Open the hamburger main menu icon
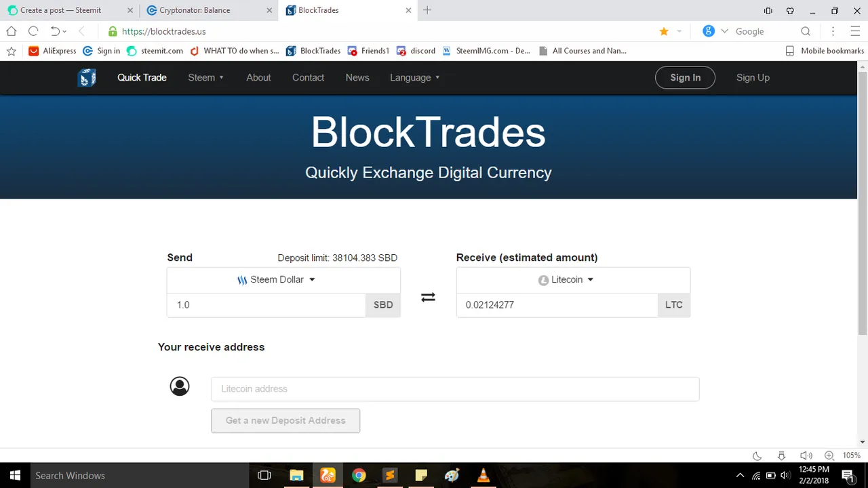Image resolution: width=868 pixels, height=488 pixels. 855,31
